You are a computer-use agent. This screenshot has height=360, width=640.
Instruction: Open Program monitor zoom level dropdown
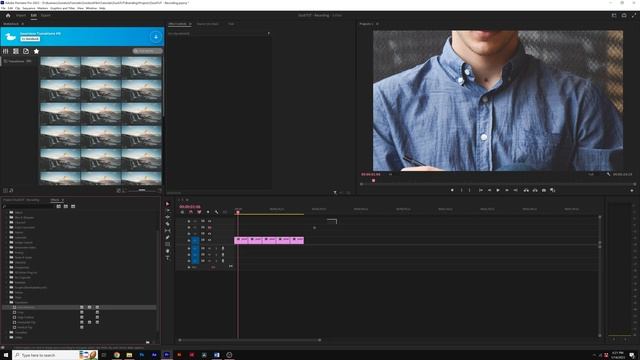click(390, 174)
